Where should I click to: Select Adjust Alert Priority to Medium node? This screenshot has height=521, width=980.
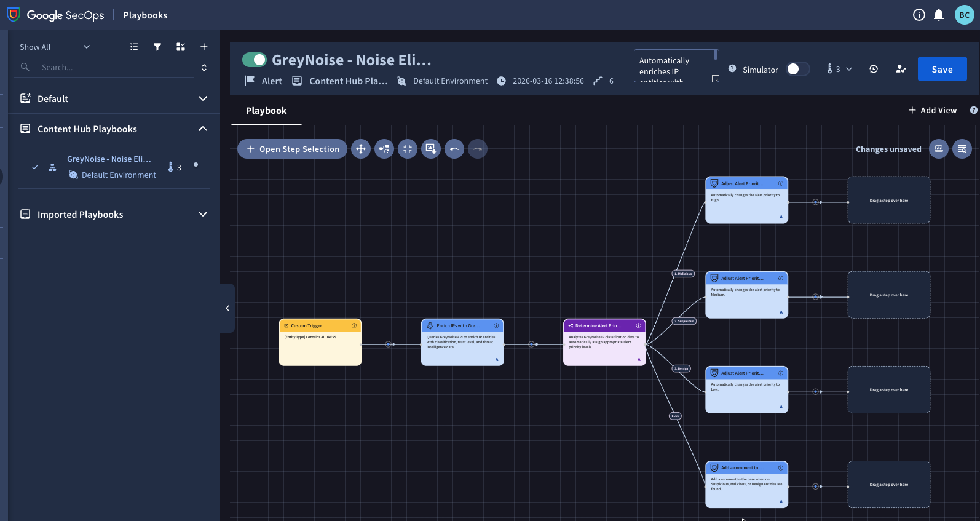pyautogui.click(x=746, y=295)
